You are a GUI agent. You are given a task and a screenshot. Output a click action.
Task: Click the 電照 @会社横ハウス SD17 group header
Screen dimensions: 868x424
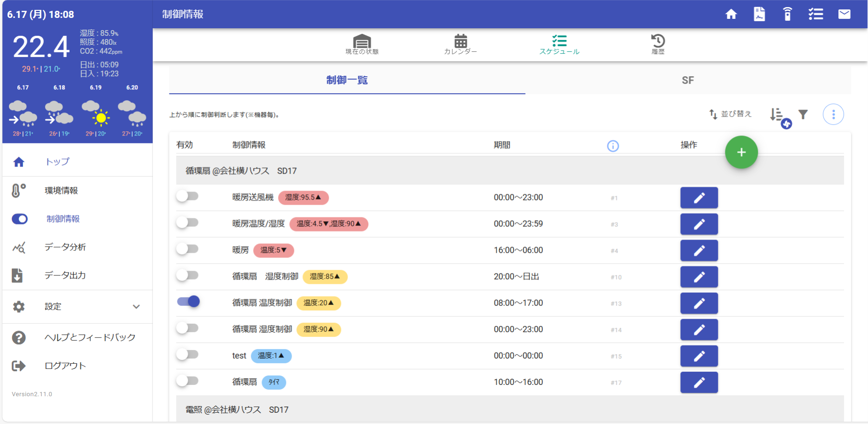point(510,409)
